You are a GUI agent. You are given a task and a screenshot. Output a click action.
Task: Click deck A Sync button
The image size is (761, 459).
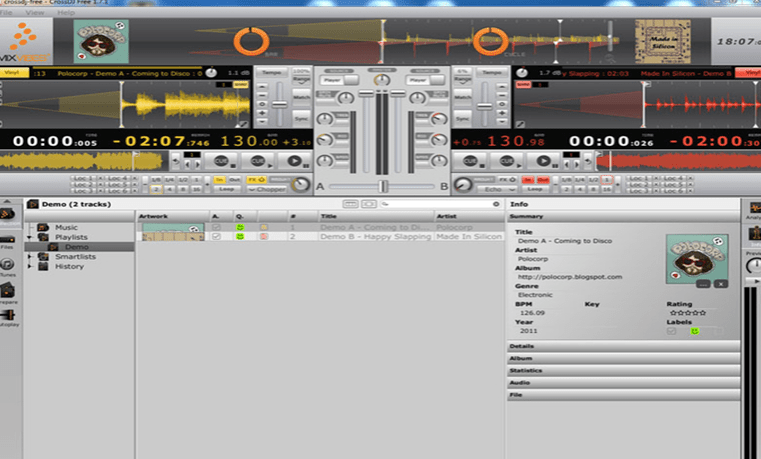(x=301, y=118)
